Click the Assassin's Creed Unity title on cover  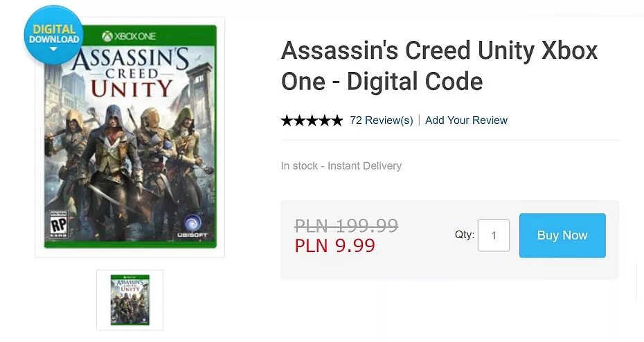point(129,71)
